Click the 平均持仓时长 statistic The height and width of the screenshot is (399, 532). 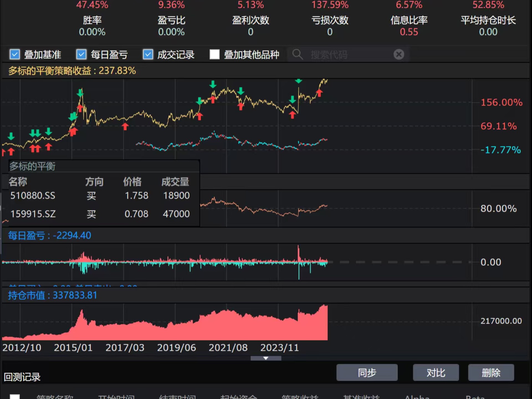[x=488, y=26]
